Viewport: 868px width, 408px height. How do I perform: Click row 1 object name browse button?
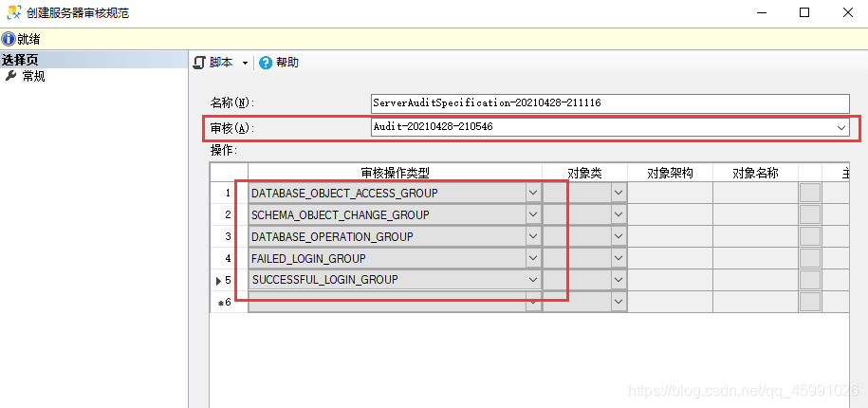(x=810, y=193)
